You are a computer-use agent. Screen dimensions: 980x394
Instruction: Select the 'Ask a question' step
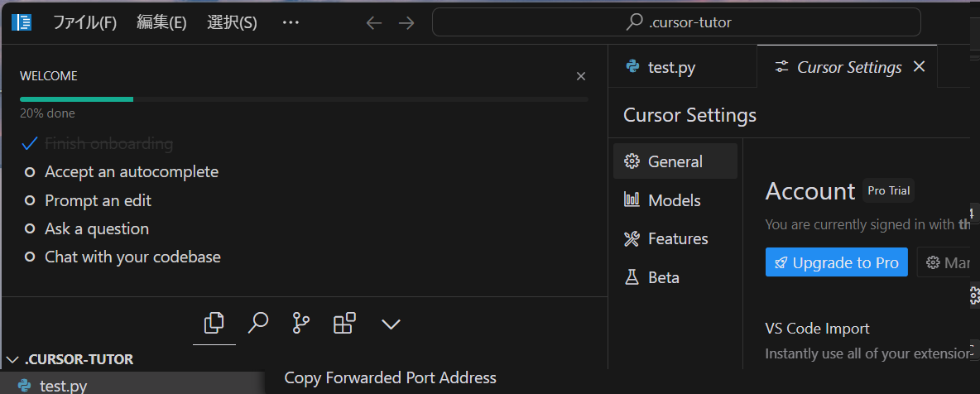click(97, 228)
